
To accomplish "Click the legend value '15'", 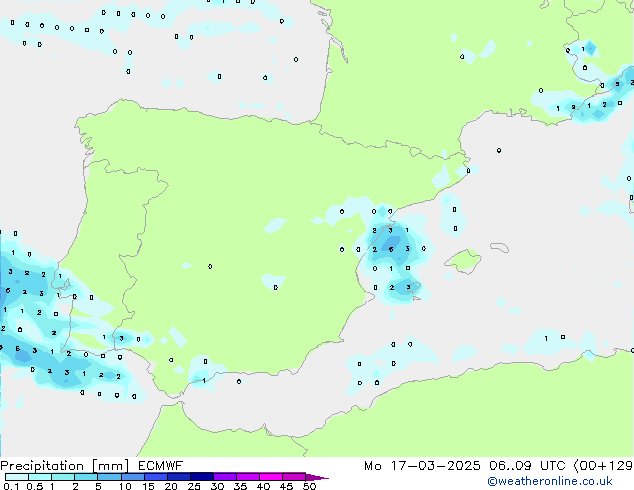I will point(148,486).
